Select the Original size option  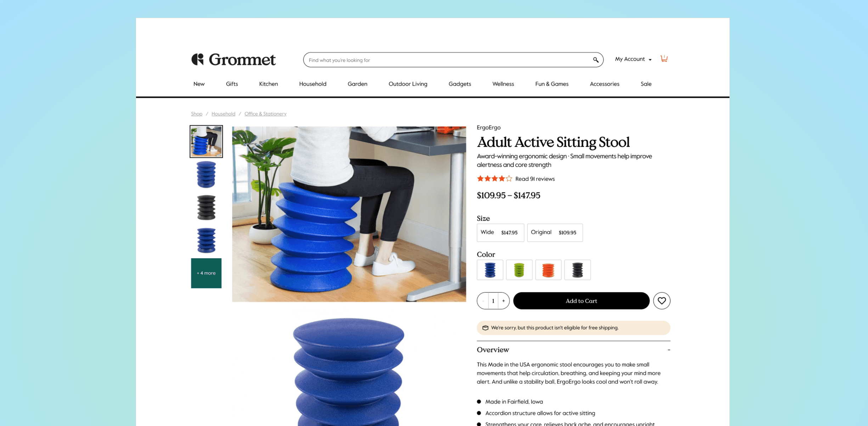point(555,232)
